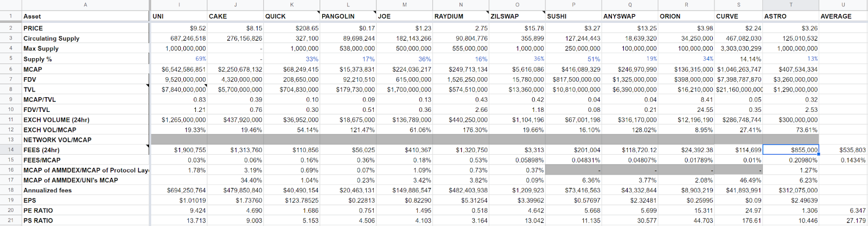Viewport: 868px width, 226px height.
Task: Click QUICK EPS cell $123.78525
Action: tap(291, 200)
